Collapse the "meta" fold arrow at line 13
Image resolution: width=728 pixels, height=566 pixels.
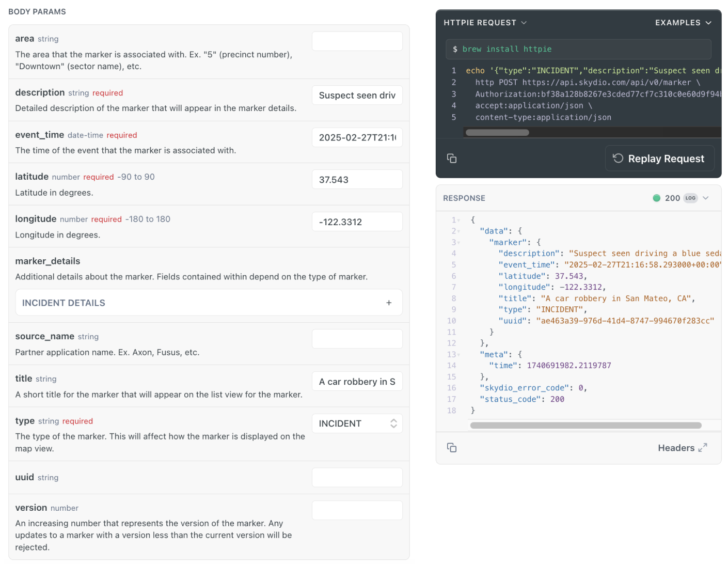458,355
